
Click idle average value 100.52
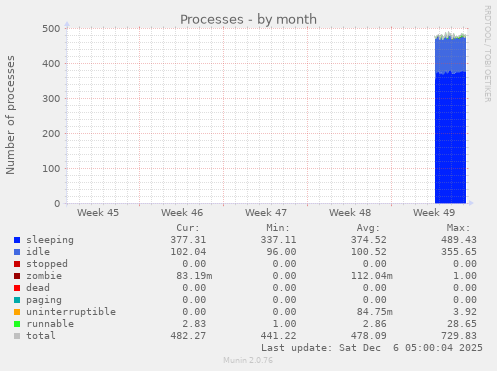click(x=369, y=252)
